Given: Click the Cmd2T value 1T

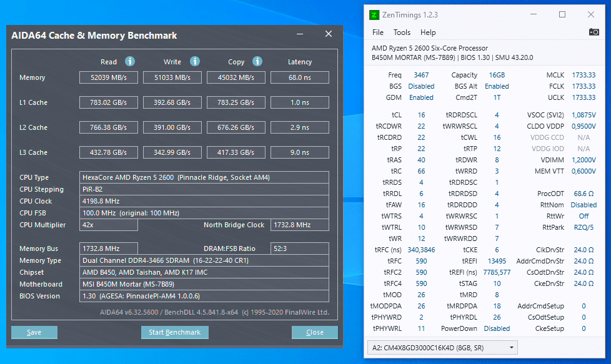Looking at the screenshot, I should coord(497,97).
